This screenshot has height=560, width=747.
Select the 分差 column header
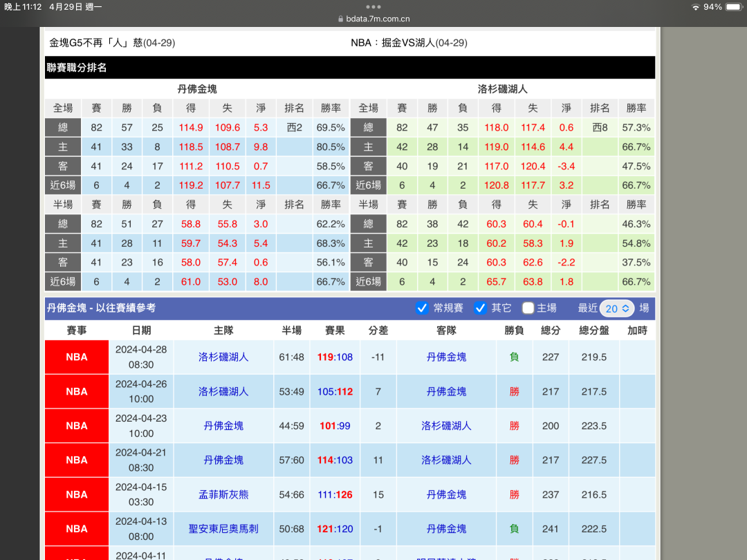point(378,330)
